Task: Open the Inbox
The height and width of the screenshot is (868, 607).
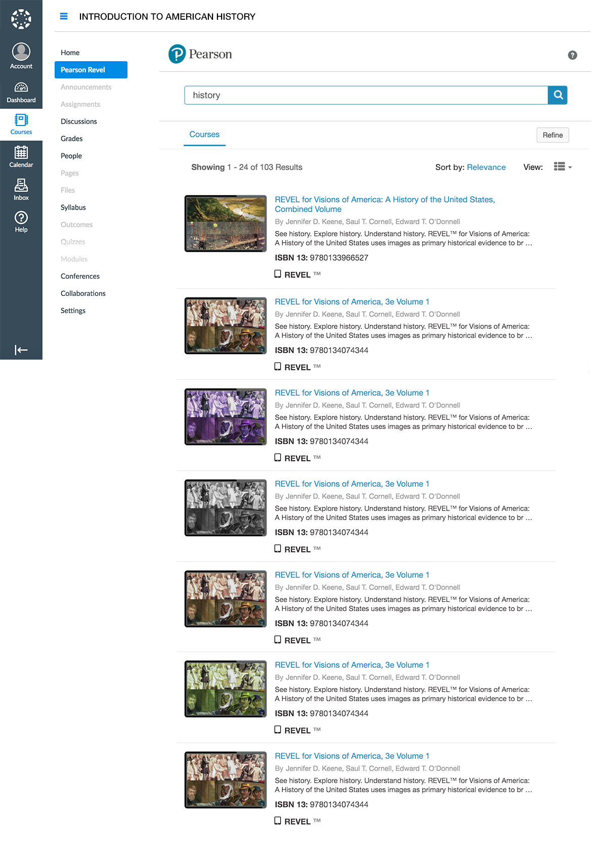Action: click(21, 190)
